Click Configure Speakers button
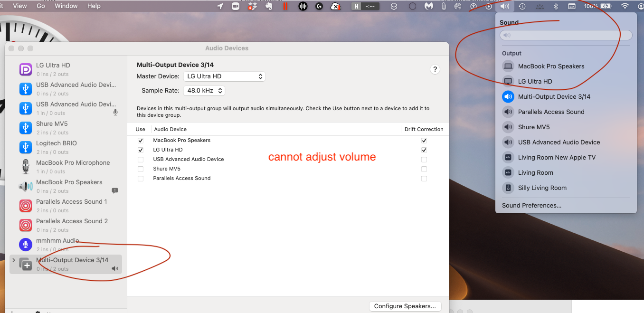The width and height of the screenshot is (644, 313). (405, 306)
